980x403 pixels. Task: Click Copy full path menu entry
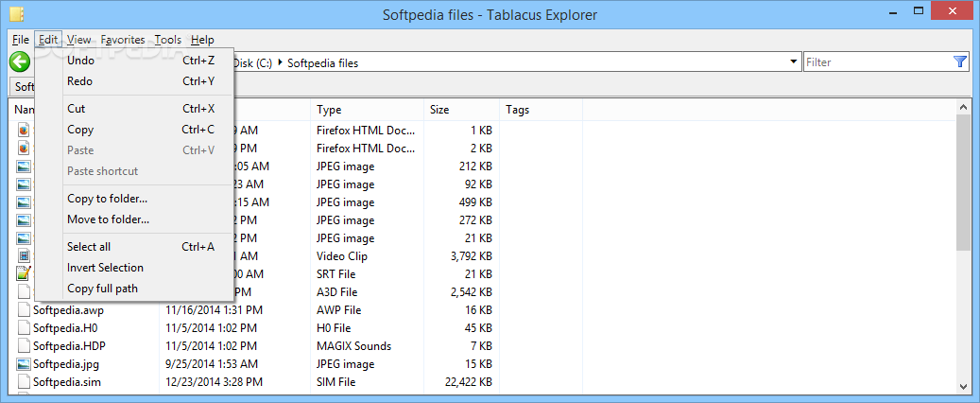[x=134, y=289]
